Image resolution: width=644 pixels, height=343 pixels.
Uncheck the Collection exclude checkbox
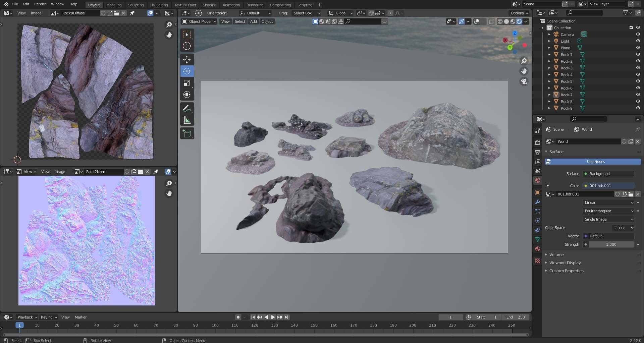click(x=631, y=27)
